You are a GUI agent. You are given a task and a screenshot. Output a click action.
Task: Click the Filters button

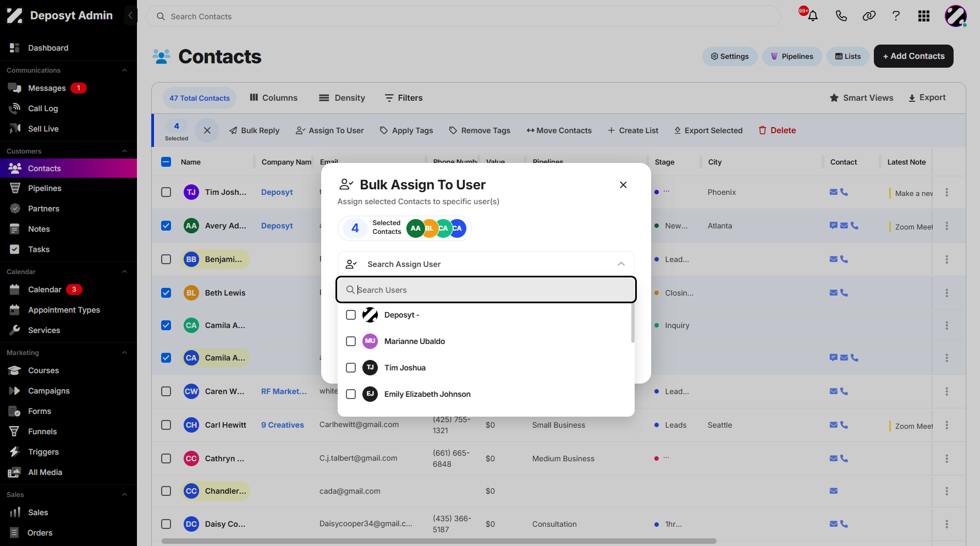pos(404,98)
